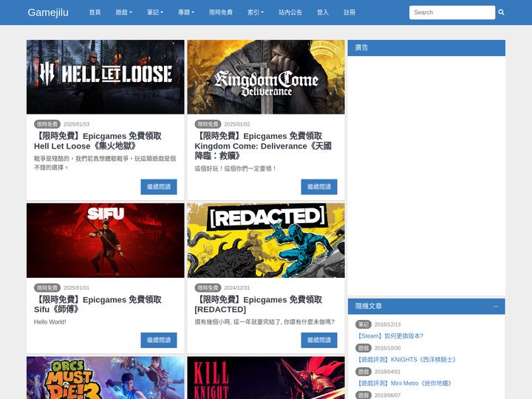Open the Kingdom Come: Deliverance article title
532x399 pixels.
pyautogui.click(x=263, y=146)
